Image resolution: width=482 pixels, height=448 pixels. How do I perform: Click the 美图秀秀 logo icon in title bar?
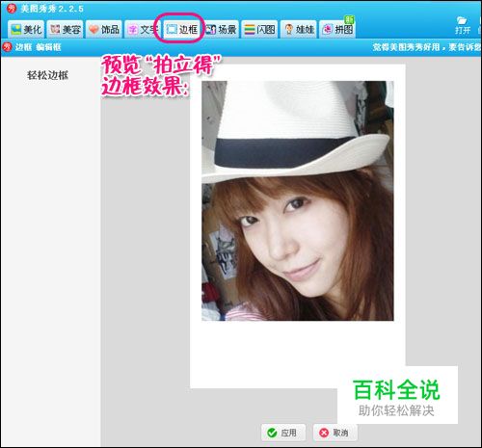click(x=12, y=9)
